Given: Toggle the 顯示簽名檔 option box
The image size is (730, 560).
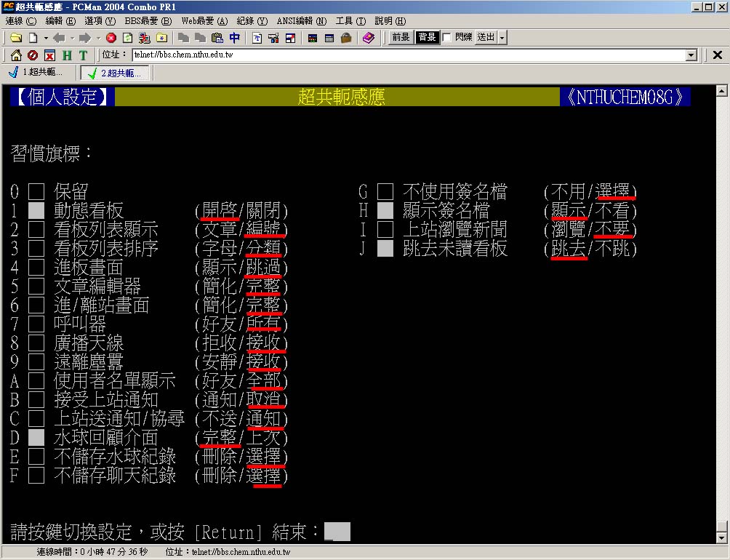Looking at the screenshot, I should (385, 212).
